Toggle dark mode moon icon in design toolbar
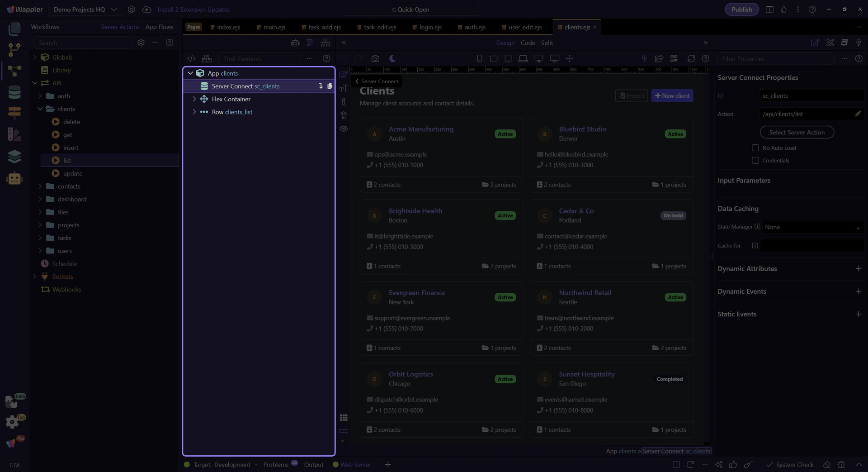Viewport: 868px width, 472px height. 392,58
